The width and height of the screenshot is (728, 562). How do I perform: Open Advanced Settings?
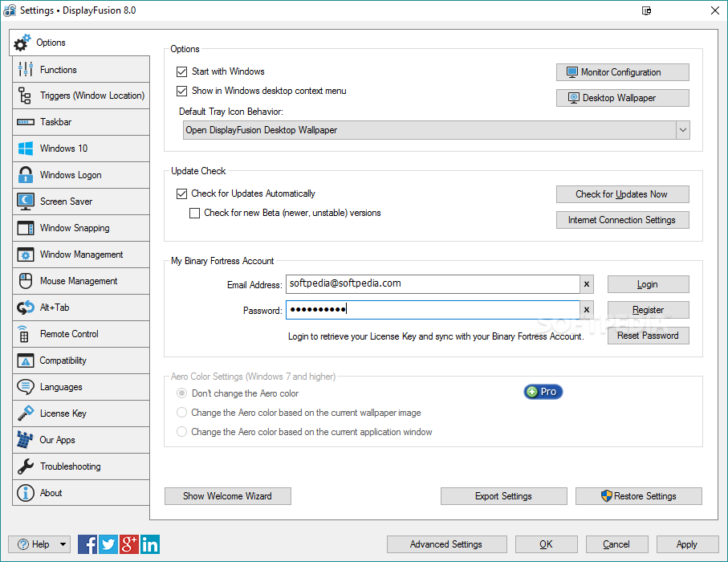pyautogui.click(x=446, y=544)
